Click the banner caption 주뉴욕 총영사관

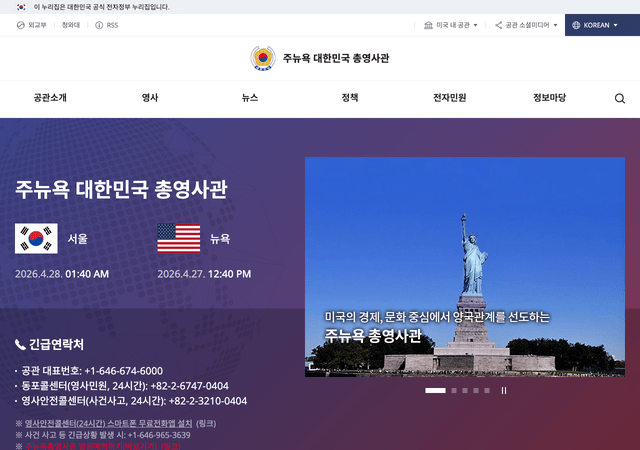(373, 336)
